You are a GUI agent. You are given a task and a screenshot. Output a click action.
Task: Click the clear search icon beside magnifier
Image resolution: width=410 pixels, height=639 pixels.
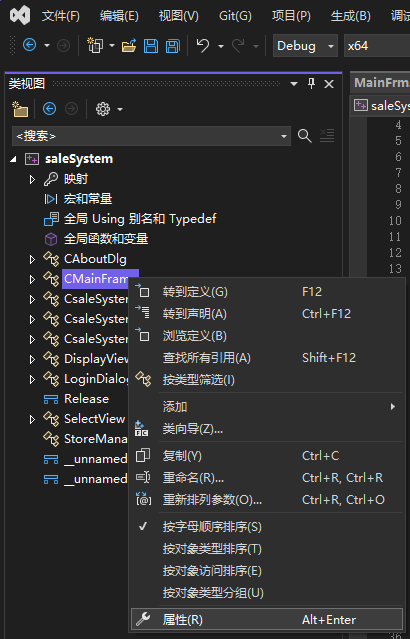pyautogui.click(x=327, y=136)
